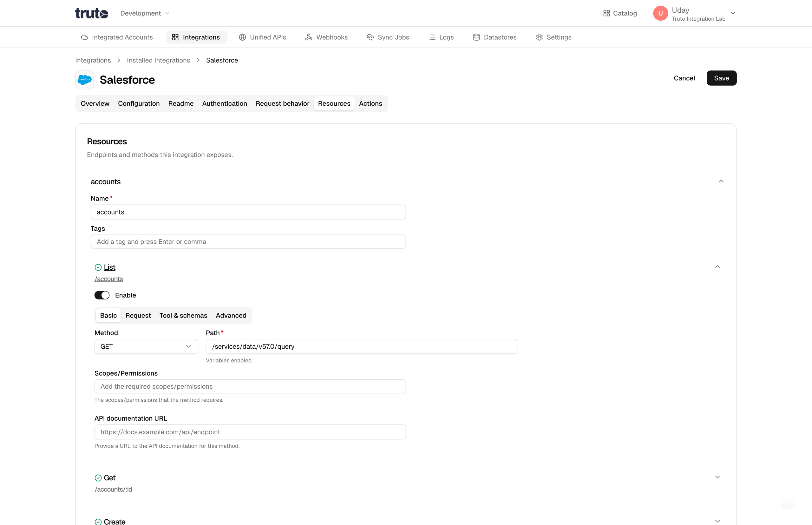812x525 pixels.
Task: Click the List method heading
Action: point(109,267)
